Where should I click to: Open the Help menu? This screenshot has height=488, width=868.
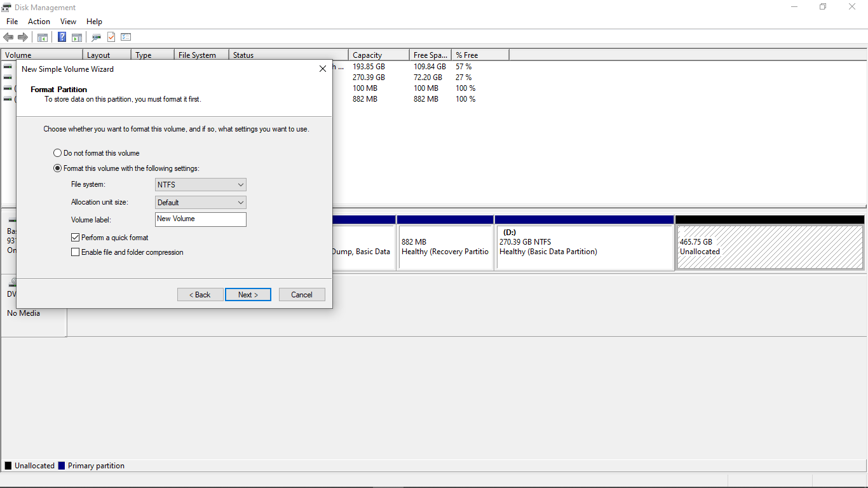(x=94, y=22)
